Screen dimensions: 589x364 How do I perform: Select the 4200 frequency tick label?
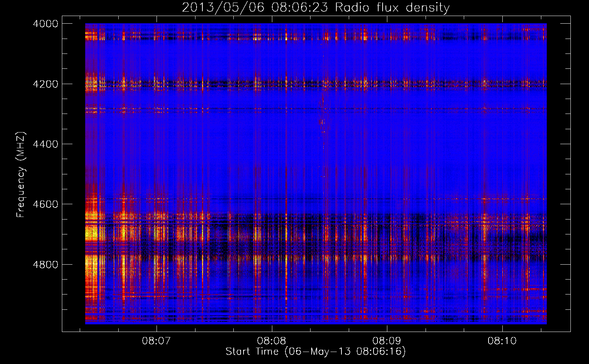pyautogui.click(x=46, y=84)
